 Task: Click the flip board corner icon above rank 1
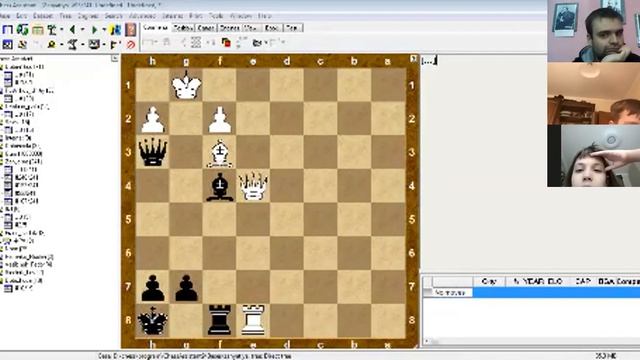(x=413, y=59)
